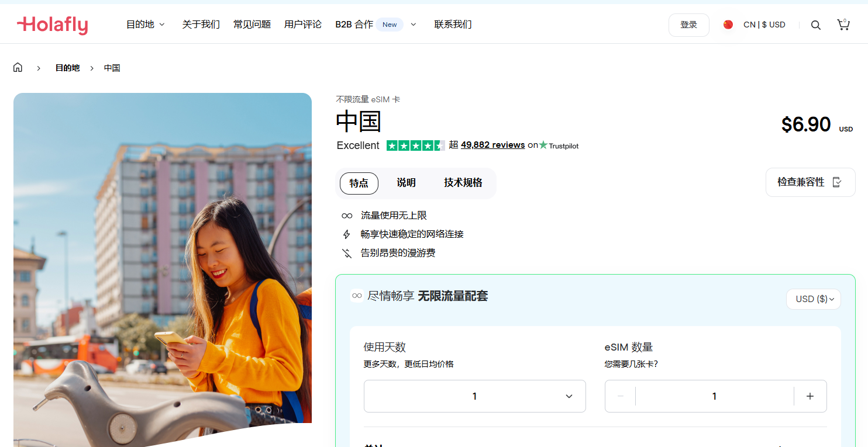Click the 登录 login button
This screenshot has height=447, width=868.
pyautogui.click(x=688, y=25)
